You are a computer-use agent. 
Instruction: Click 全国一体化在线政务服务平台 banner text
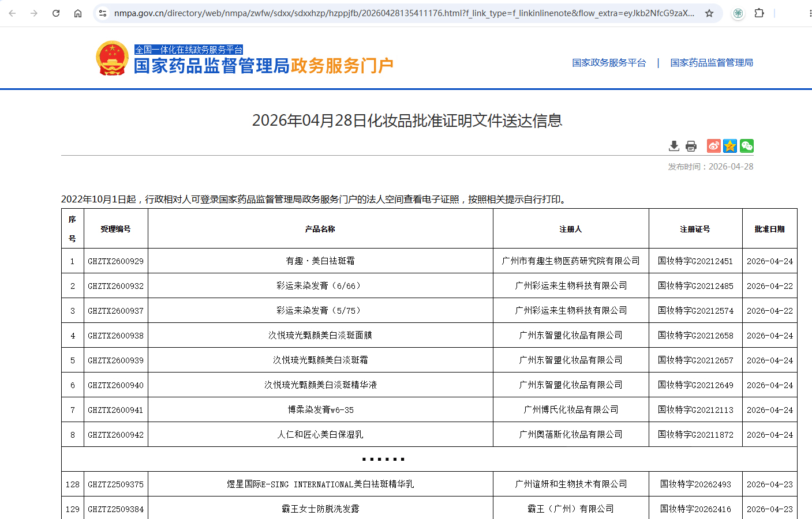tap(189, 50)
